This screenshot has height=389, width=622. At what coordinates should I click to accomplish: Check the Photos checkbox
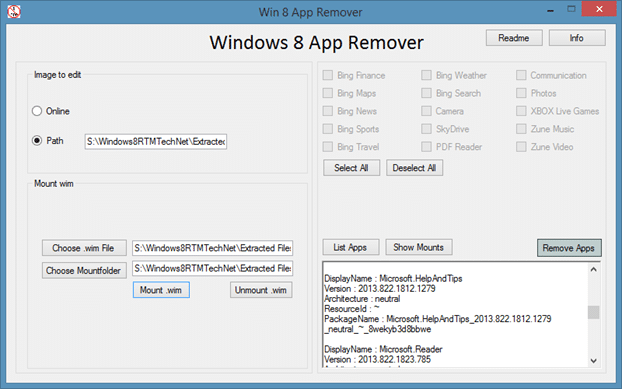(521, 93)
